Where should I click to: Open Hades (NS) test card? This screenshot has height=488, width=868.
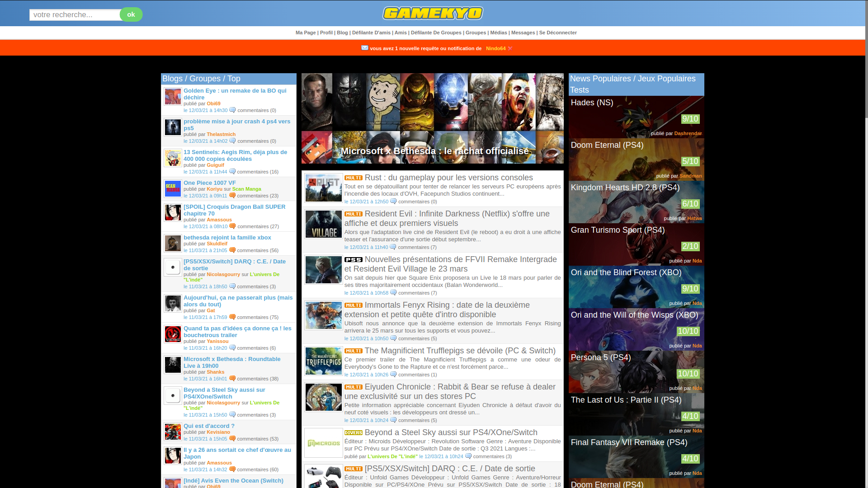(636, 117)
